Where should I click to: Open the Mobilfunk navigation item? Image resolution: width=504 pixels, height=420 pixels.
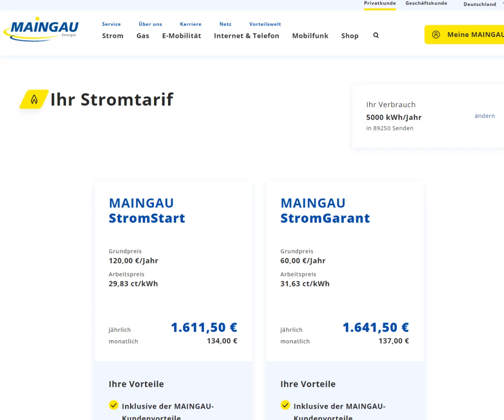pyautogui.click(x=310, y=36)
